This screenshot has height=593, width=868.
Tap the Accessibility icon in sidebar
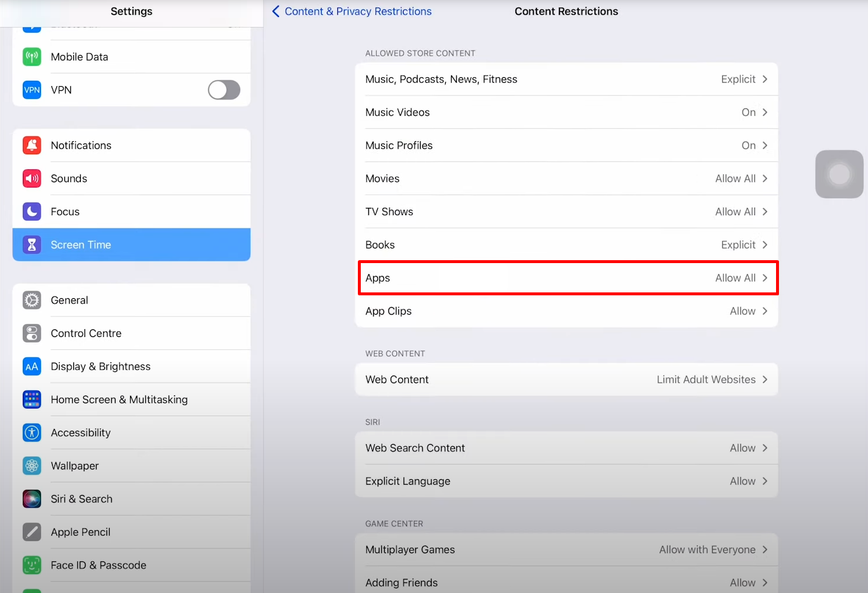pyautogui.click(x=32, y=432)
